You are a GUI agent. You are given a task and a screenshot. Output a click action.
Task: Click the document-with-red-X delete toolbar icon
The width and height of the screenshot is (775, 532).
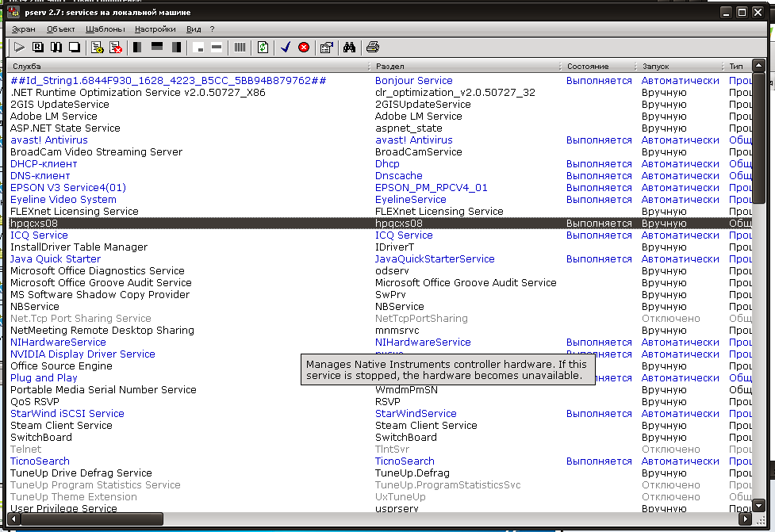pos(116,48)
